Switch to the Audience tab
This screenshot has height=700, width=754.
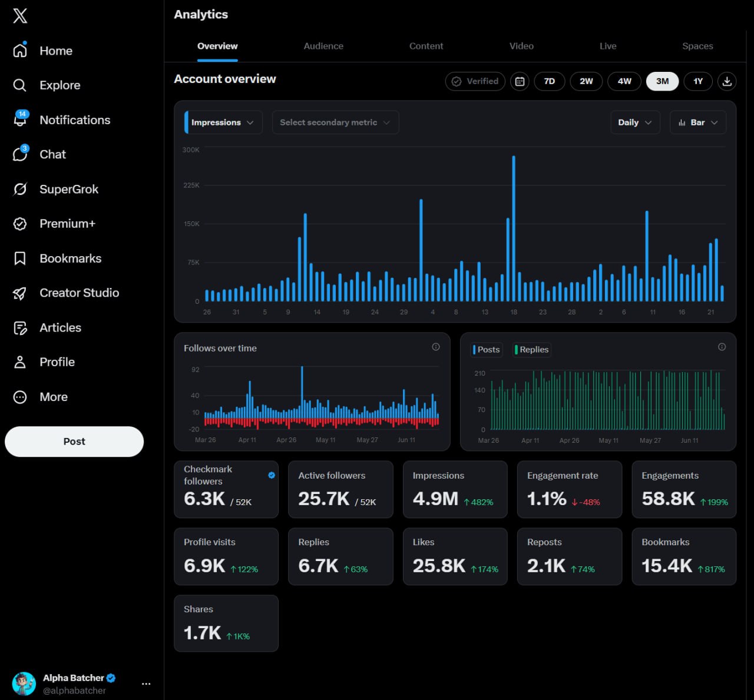tap(323, 46)
